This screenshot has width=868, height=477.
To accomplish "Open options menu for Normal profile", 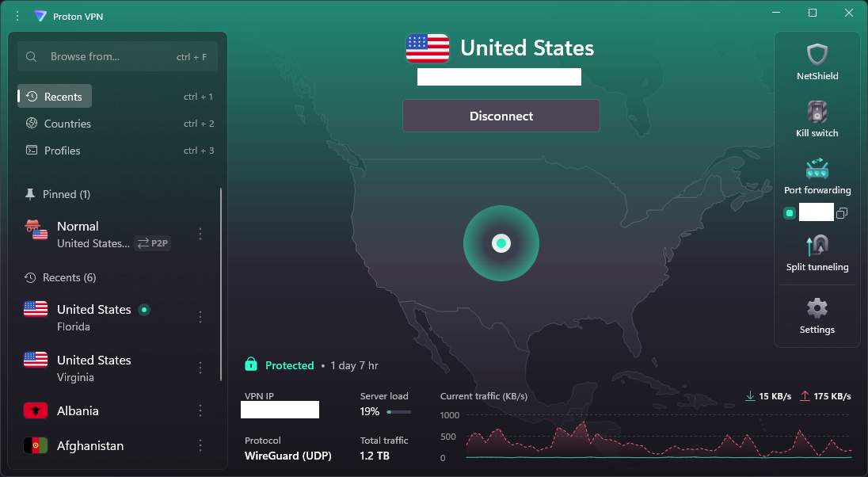I will 200,234.
